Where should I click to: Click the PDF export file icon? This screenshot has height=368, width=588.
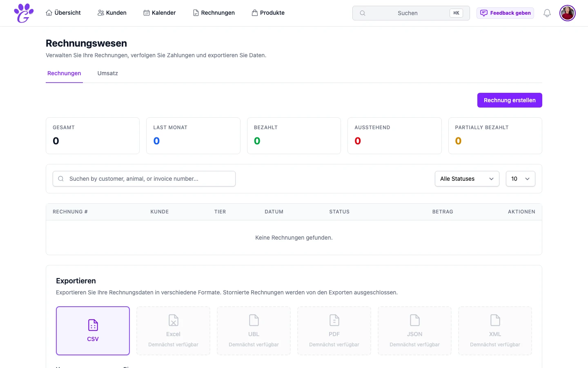[x=334, y=320]
